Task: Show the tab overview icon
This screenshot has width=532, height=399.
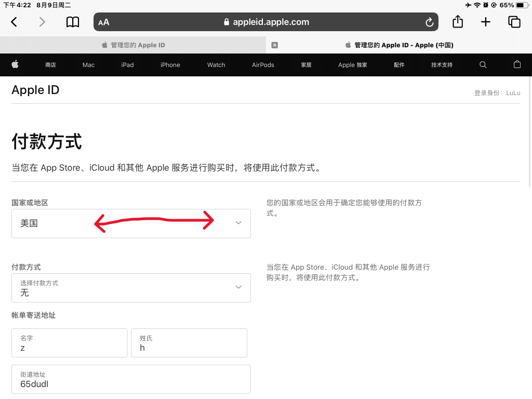Action: coord(514,22)
